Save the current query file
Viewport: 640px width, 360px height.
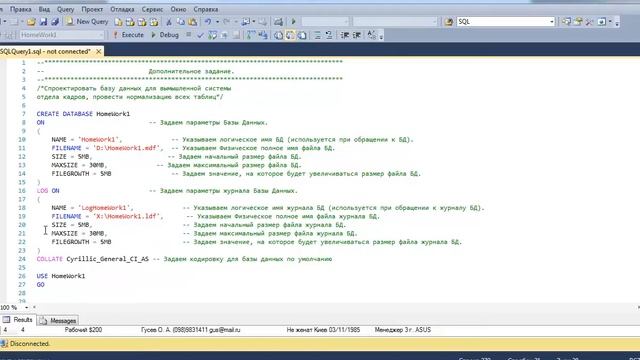(x=43, y=22)
